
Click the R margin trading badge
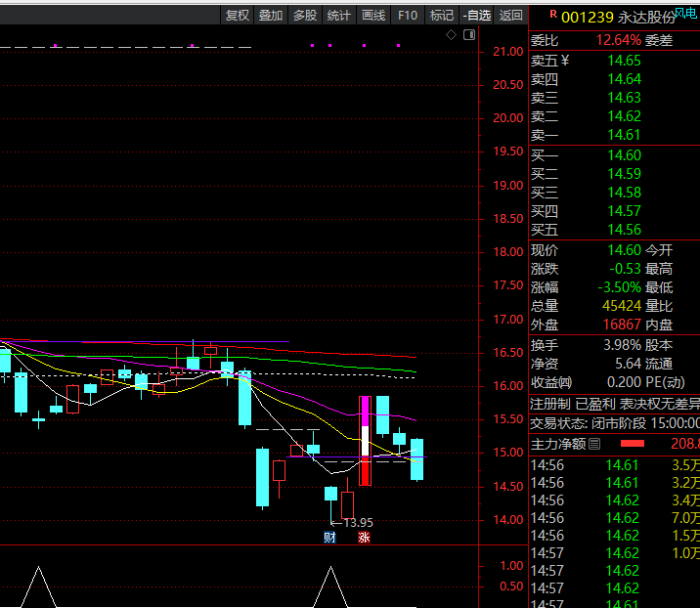click(x=553, y=14)
